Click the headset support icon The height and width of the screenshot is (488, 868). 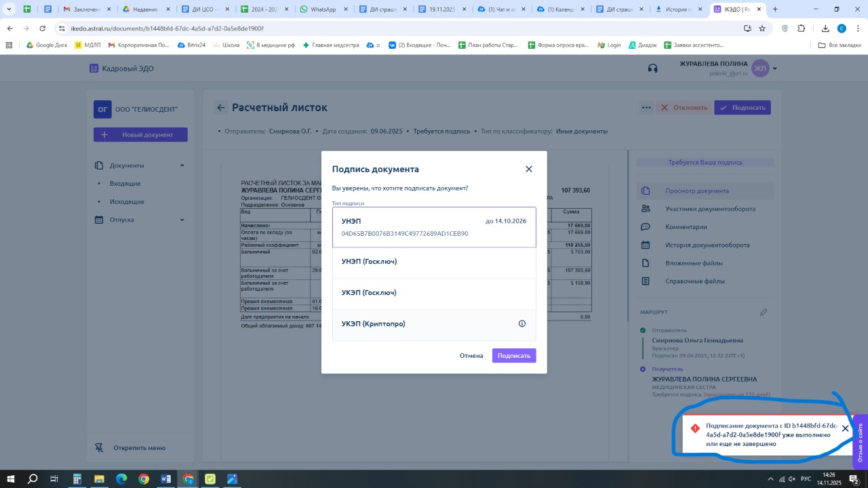[x=652, y=68]
